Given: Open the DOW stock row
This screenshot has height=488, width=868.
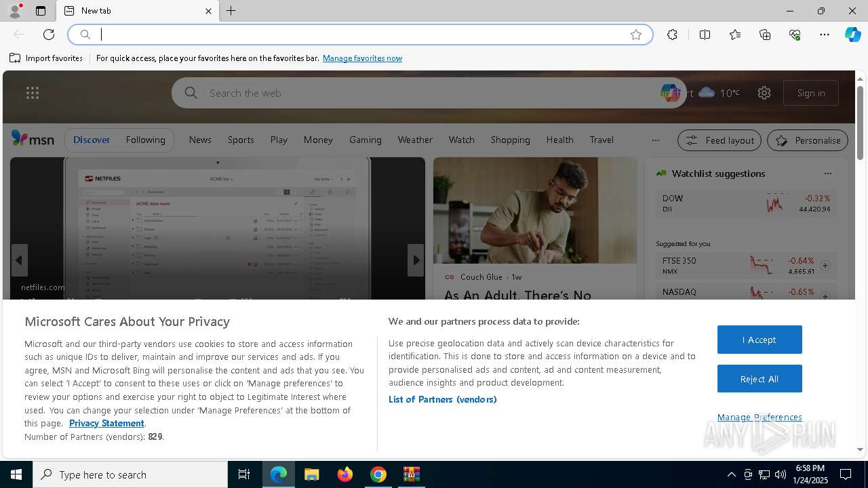Looking at the screenshot, I should pyautogui.click(x=747, y=203).
